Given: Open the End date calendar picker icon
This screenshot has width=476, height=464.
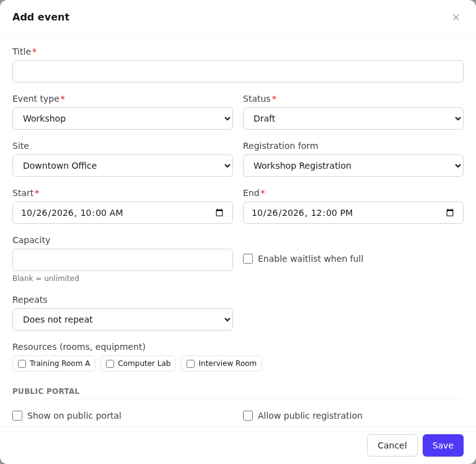Looking at the screenshot, I should point(449,213).
